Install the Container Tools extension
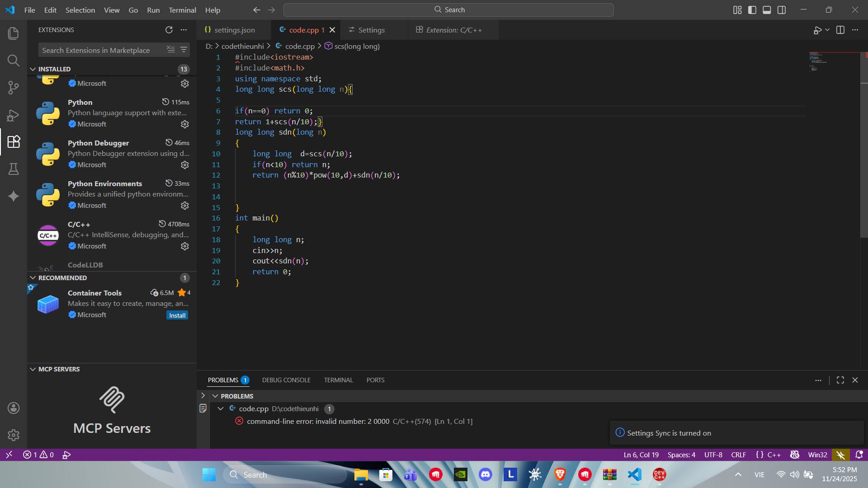868x488 pixels. [x=177, y=315]
